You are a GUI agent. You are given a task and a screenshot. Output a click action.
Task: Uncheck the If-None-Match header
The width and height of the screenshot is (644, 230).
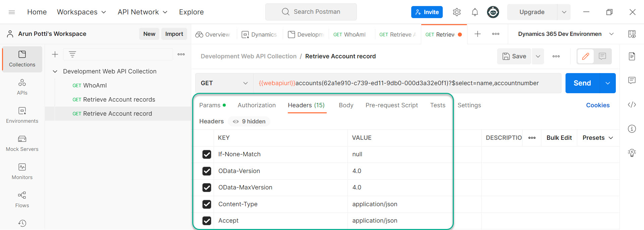click(207, 154)
